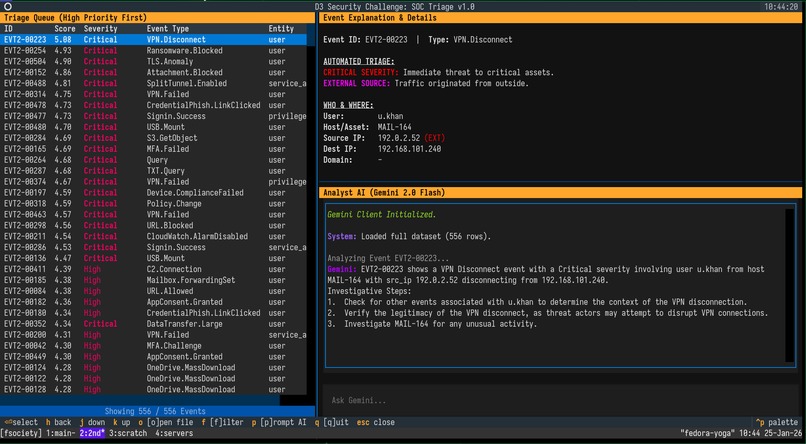Sort by the Event Type column header
The height and width of the screenshot is (444, 806).
click(168, 29)
